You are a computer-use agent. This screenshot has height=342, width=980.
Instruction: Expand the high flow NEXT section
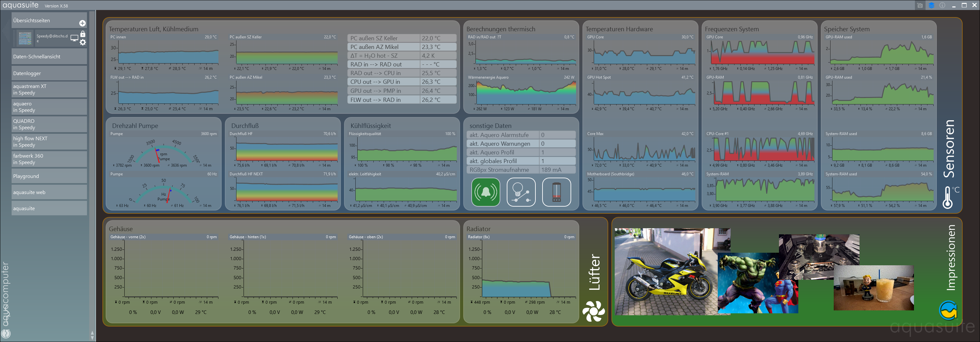49,142
